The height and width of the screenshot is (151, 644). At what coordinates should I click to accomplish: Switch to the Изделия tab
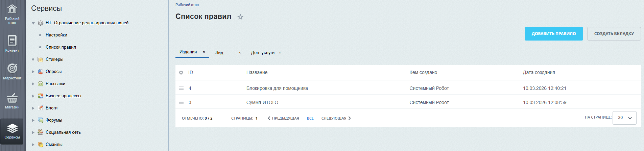[x=188, y=52]
